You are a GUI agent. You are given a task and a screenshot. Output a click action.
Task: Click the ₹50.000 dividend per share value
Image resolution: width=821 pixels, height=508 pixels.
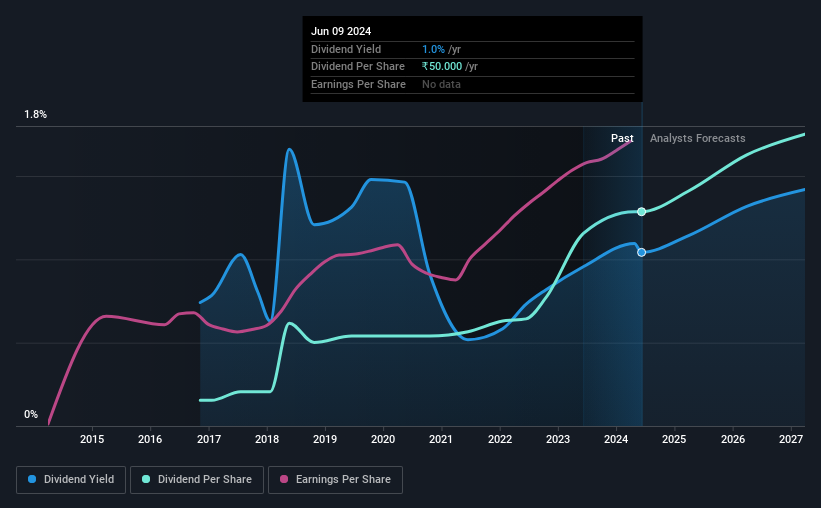442,67
